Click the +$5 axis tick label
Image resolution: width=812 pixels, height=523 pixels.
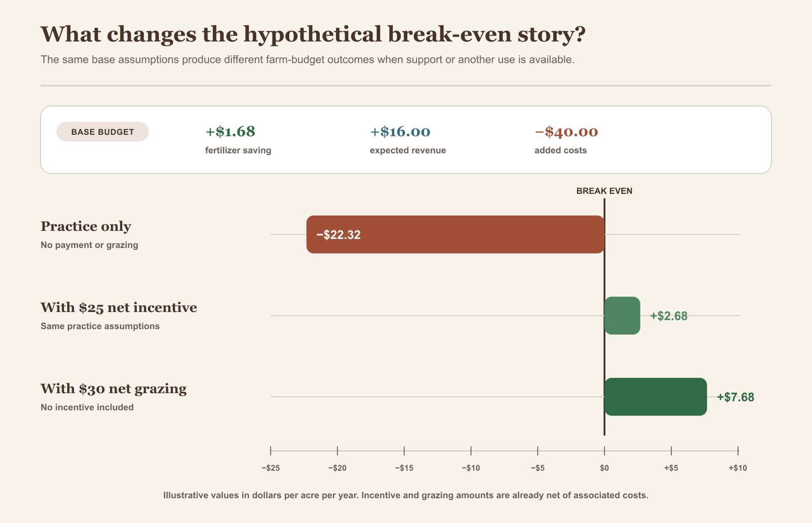tap(671, 468)
